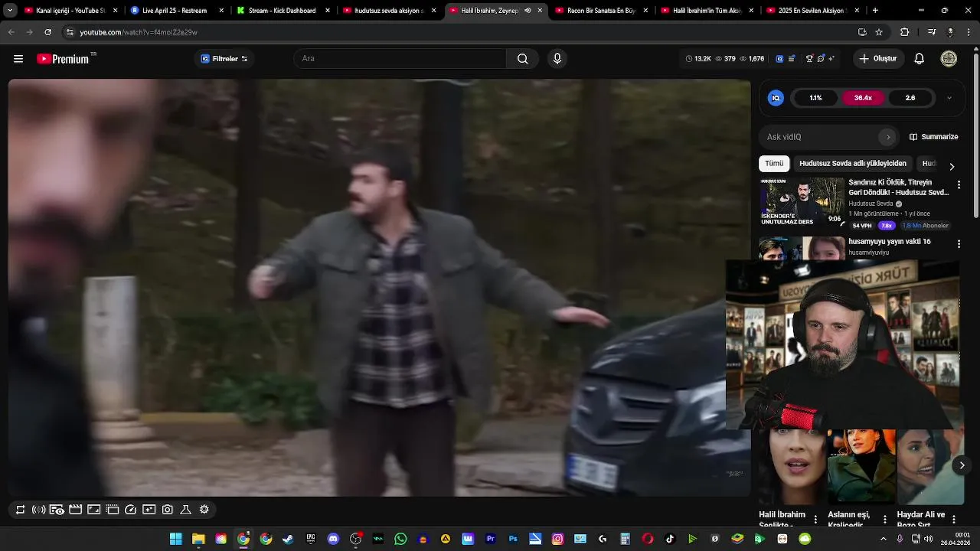Switch to Stream - Kick Dashboard tab

tap(282, 11)
